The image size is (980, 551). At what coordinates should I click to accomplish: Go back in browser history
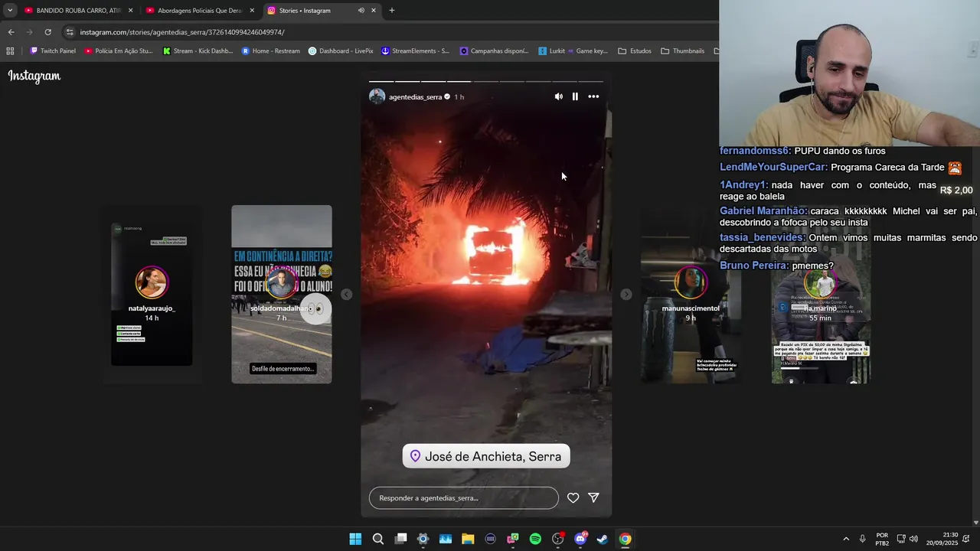point(11,32)
